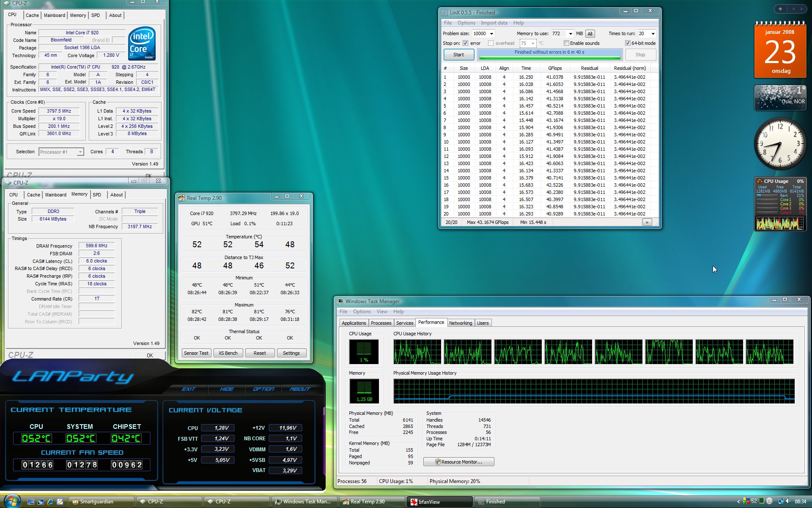Toggle Stop on overheat checkbox in LinX

pyautogui.click(x=491, y=43)
